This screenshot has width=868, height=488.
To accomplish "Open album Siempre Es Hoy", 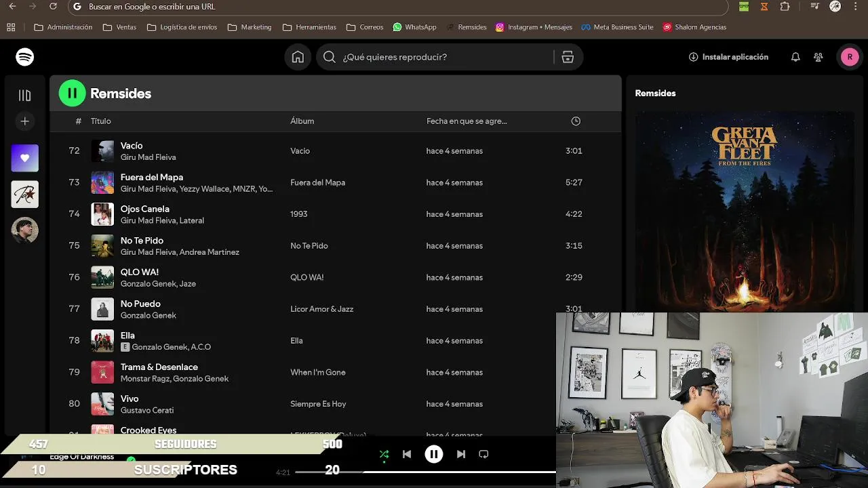I will pyautogui.click(x=318, y=404).
